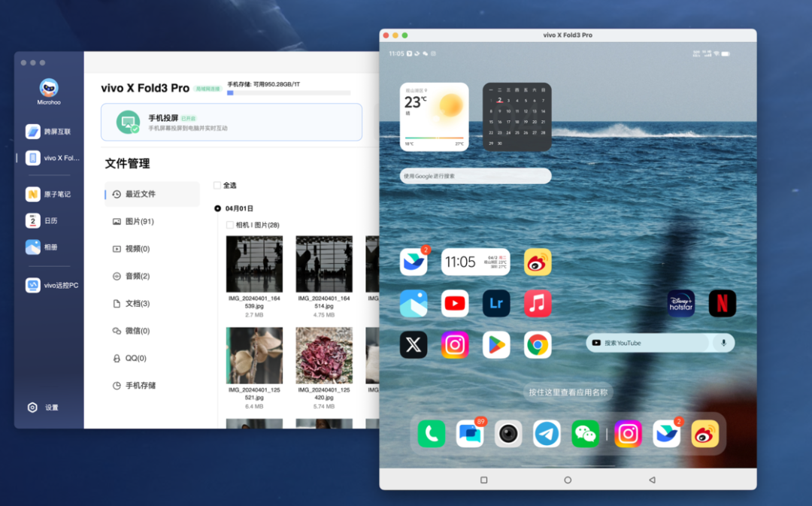
Task: Open Messages app with 89 badge
Action: [x=470, y=434]
